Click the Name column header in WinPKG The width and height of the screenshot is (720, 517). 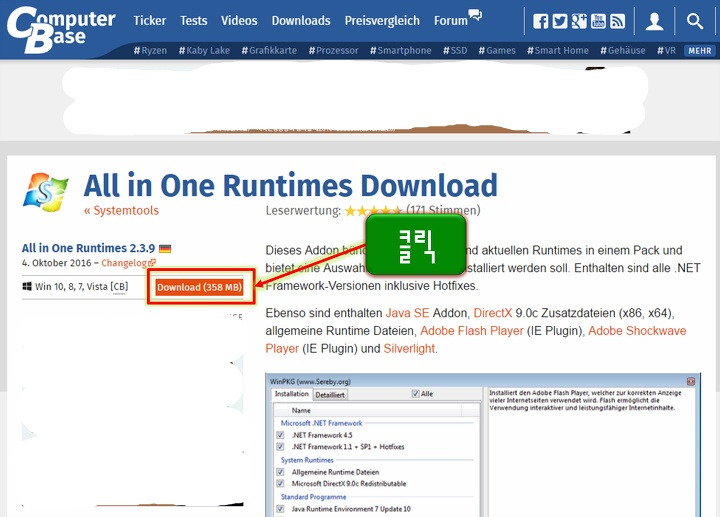pos(301,410)
